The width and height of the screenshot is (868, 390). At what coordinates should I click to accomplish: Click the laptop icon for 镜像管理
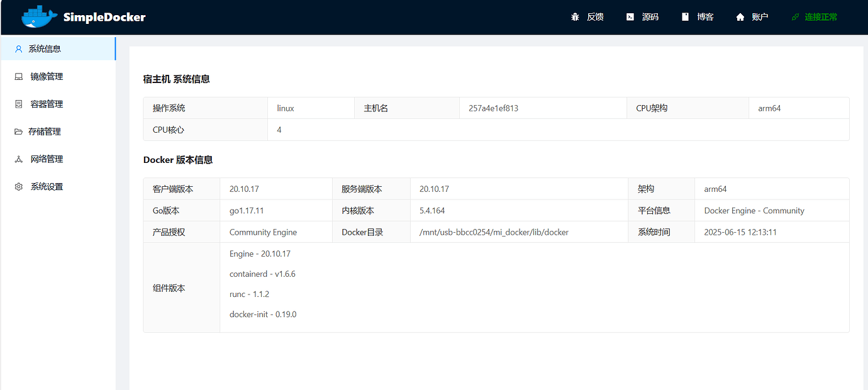click(x=19, y=76)
